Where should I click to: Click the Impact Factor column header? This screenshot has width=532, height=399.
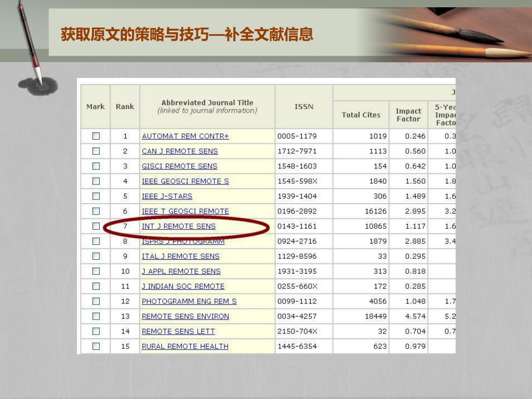408,115
